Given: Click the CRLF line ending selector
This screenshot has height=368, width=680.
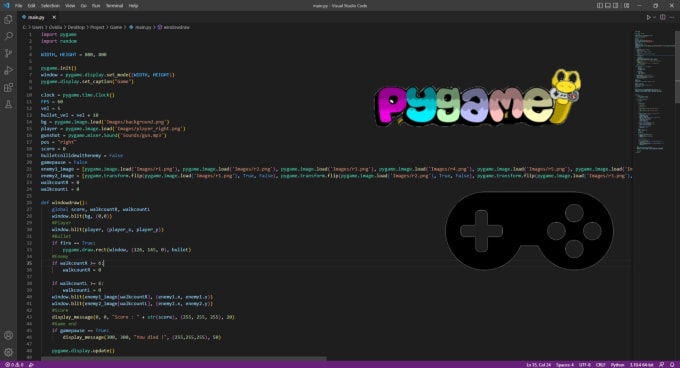Looking at the screenshot, I should 601,365.
